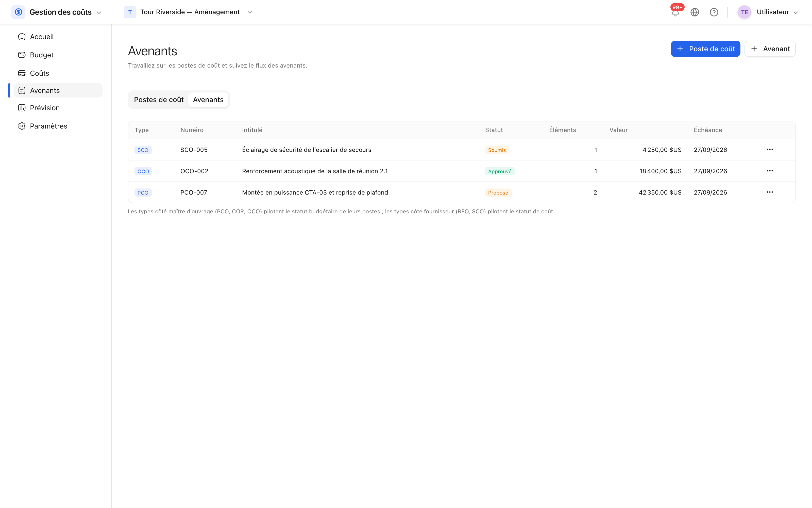The height and width of the screenshot is (508, 812).
Task: Open Budget in the sidebar
Action: click(x=58, y=55)
